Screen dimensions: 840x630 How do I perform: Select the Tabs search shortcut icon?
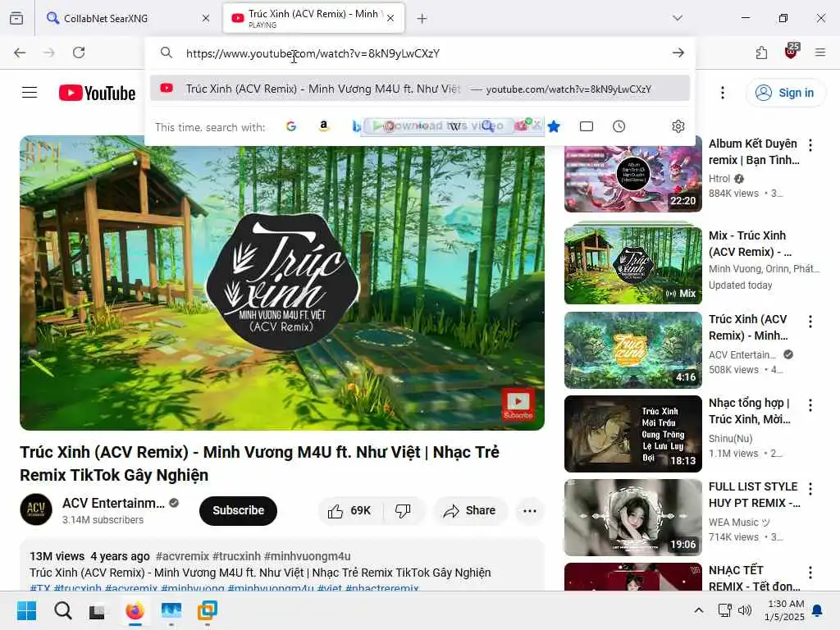pos(587,126)
